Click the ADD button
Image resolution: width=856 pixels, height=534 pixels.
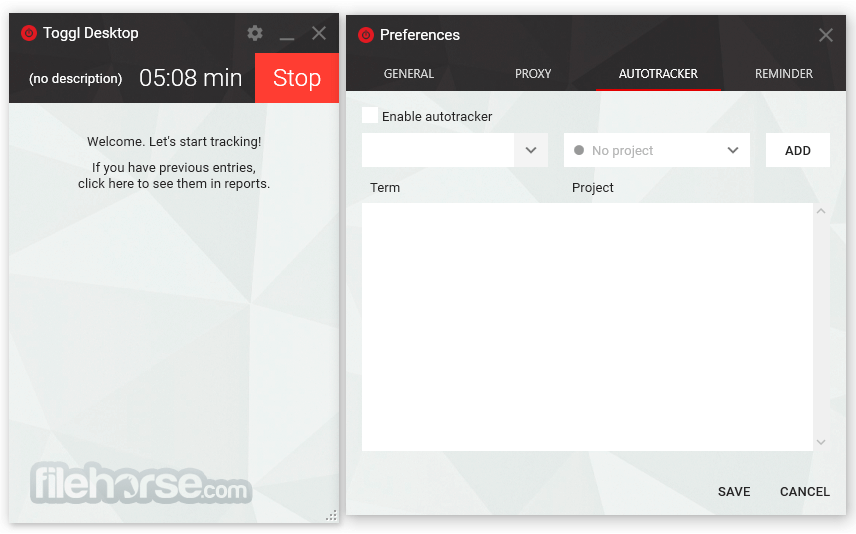pos(798,150)
